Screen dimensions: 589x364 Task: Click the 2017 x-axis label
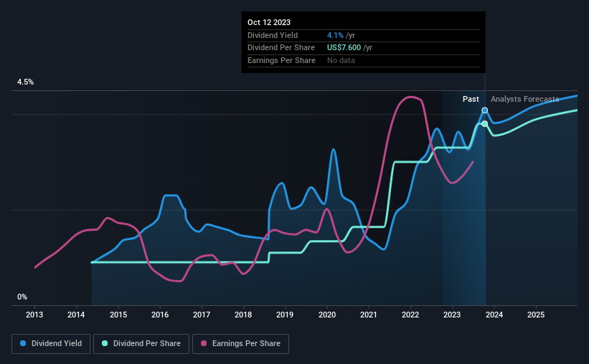pos(202,315)
